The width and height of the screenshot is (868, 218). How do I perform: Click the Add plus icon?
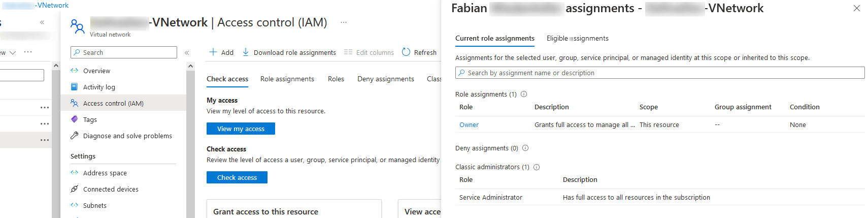click(x=213, y=52)
